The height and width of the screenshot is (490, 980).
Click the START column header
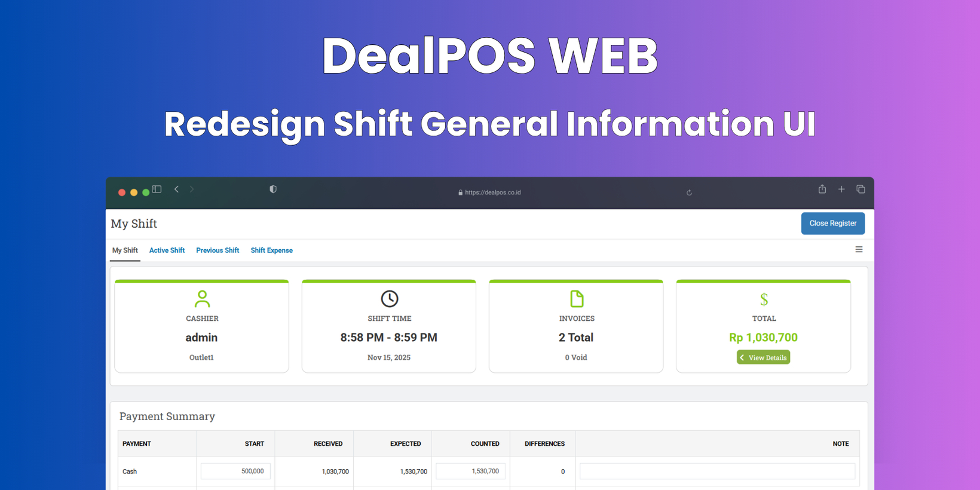click(255, 444)
